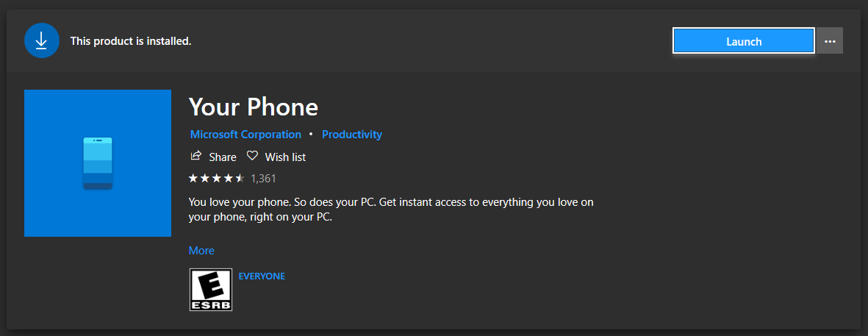
Task: Share the Your Phone app
Action: click(213, 157)
